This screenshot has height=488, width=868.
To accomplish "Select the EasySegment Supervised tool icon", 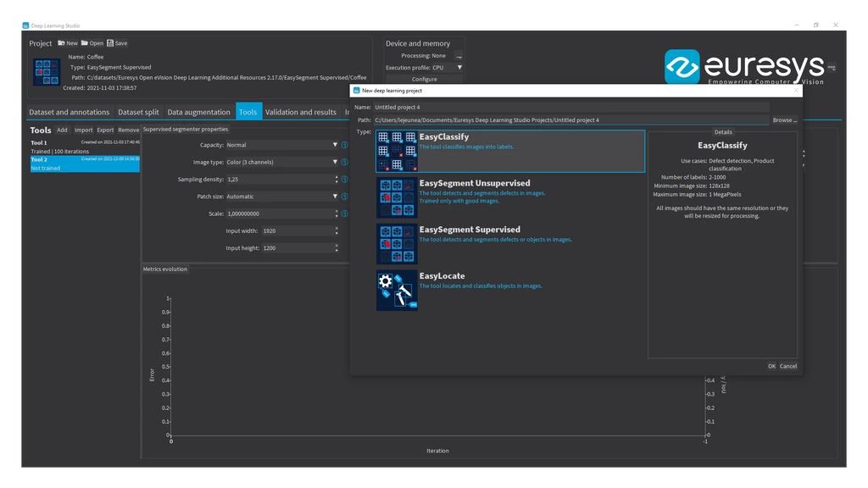I will [396, 244].
